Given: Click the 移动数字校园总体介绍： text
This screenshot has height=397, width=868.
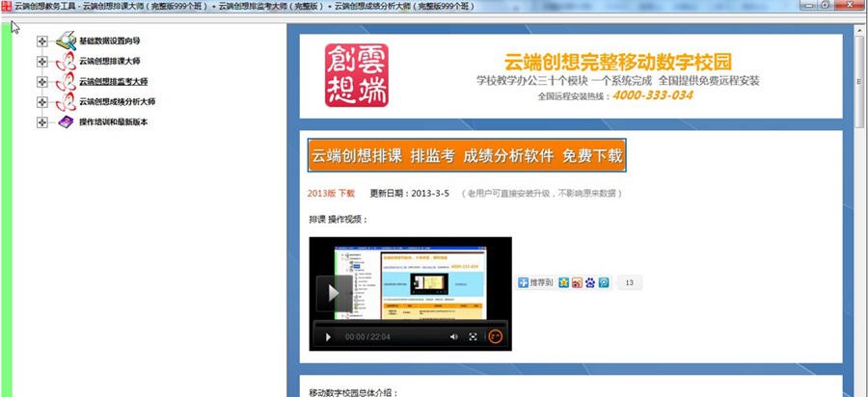Looking at the screenshot, I should 353,392.
